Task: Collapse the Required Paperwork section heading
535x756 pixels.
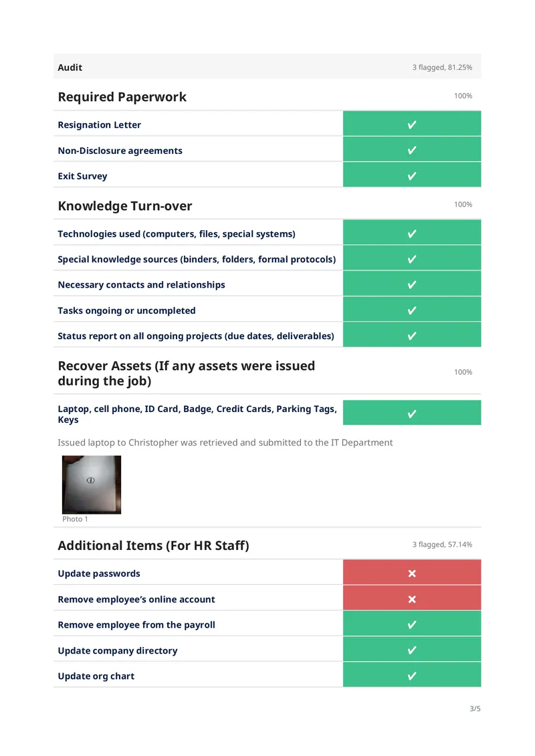Action: (x=122, y=97)
